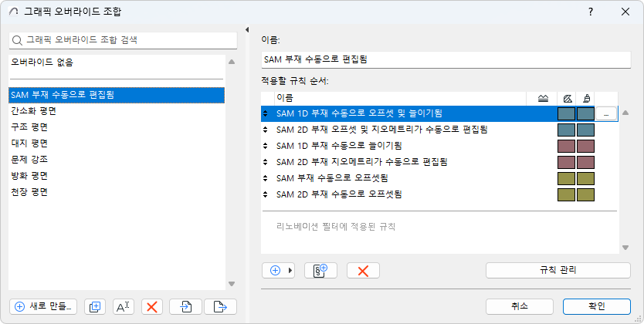Screen dimensions: 644x324
Task: Click the fill swatch of SAM 1D 부재 수동으로 늘이기됨
Action: point(566,146)
